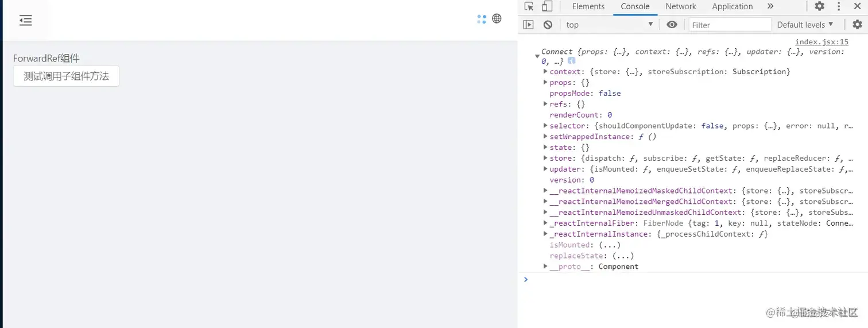Click the console Filter input

point(730,25)
